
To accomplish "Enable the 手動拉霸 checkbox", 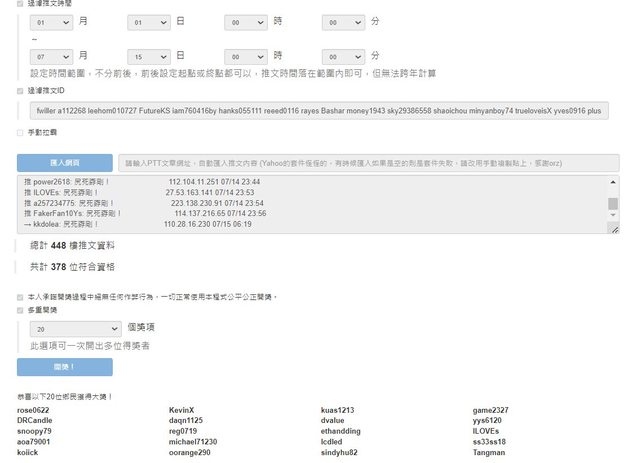I will tap(20, 132).
